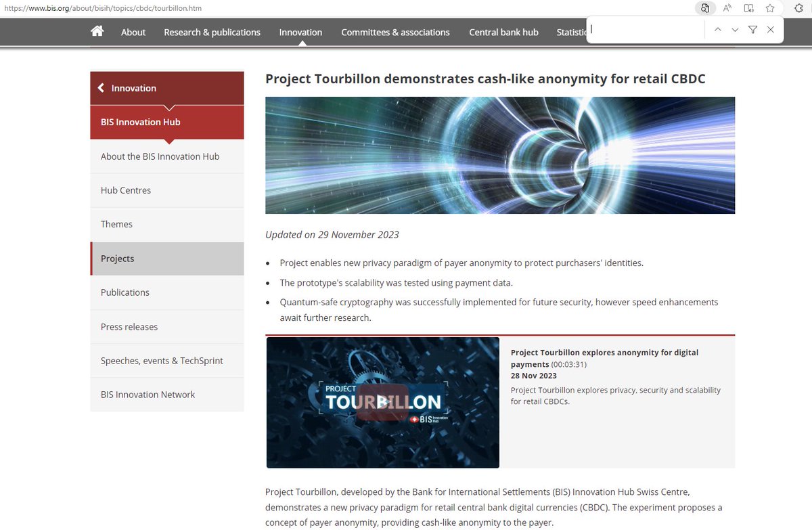The width and height of the screenshot is (812, 530).
Task: Open About the BIS Innovation Hub
Action: pos(167,156)
